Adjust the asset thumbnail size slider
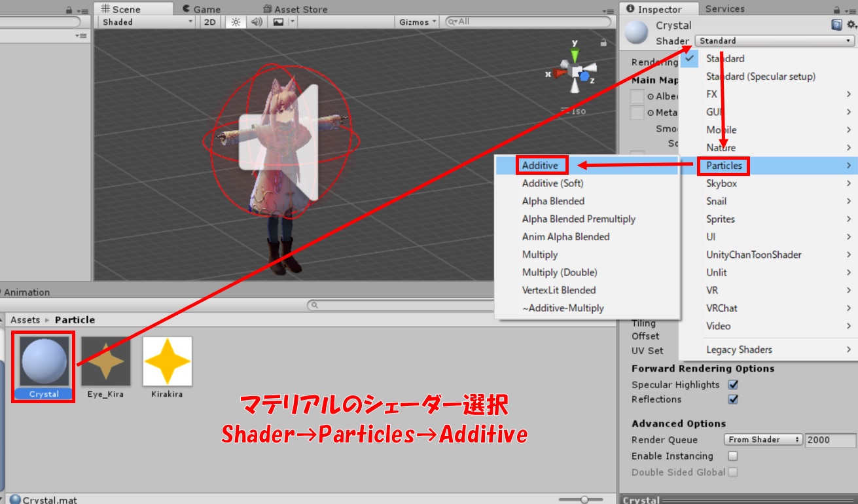The image size is (858, 504). (x=582, y=499)
